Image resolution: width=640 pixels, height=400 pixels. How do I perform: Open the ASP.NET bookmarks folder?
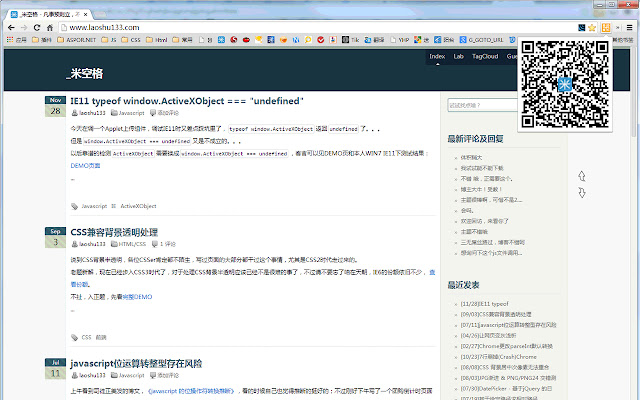coord(76,40)
